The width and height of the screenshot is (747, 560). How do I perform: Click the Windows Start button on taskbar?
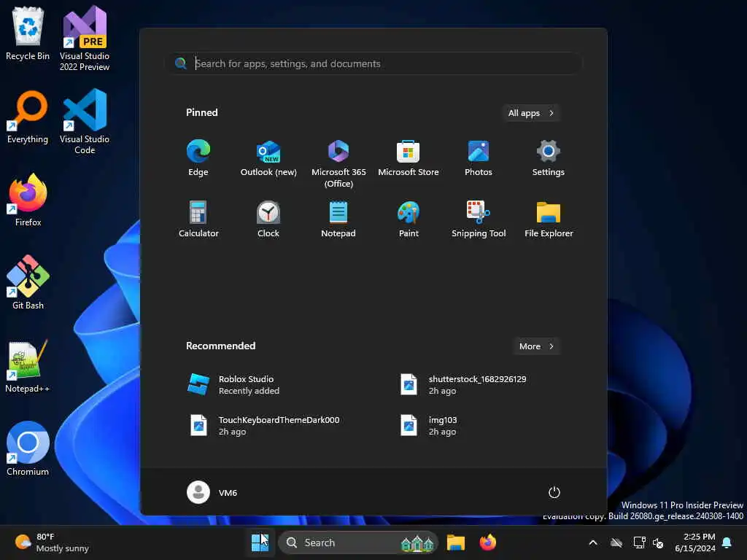(260, 542)
